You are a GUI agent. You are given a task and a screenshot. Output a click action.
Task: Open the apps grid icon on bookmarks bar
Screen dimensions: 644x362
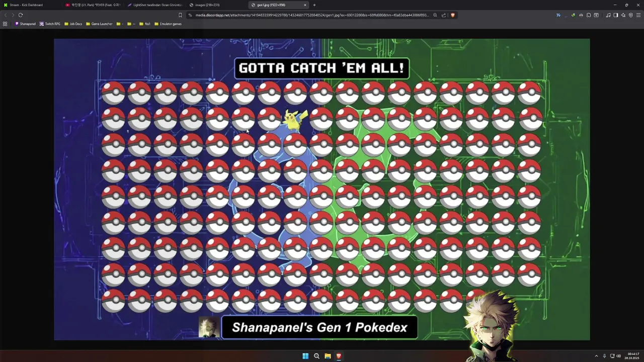[x=5, y=24]
